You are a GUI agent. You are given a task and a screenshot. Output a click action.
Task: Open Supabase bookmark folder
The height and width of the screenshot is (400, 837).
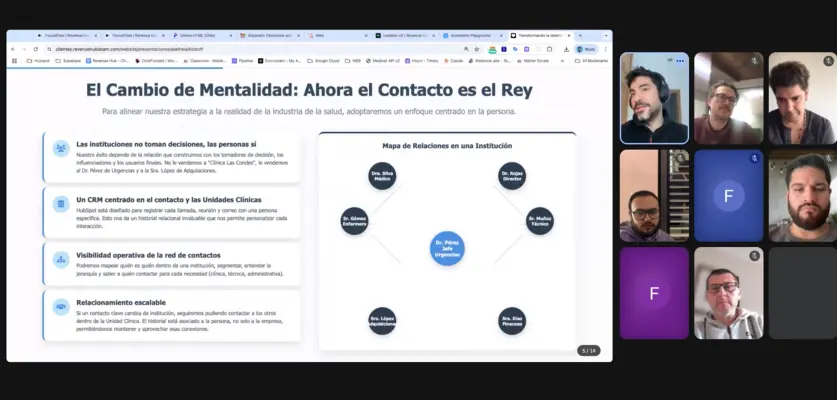point(67,61)
